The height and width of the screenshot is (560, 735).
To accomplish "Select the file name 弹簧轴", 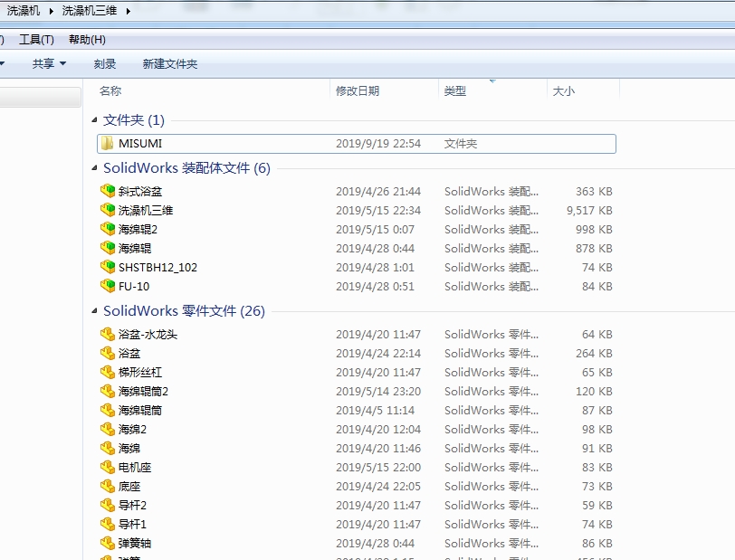I will pos(135,543).
